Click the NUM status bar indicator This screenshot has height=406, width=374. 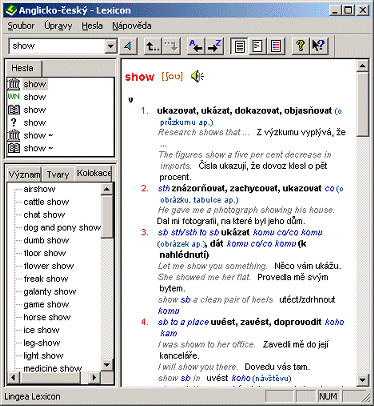(328, 397)
